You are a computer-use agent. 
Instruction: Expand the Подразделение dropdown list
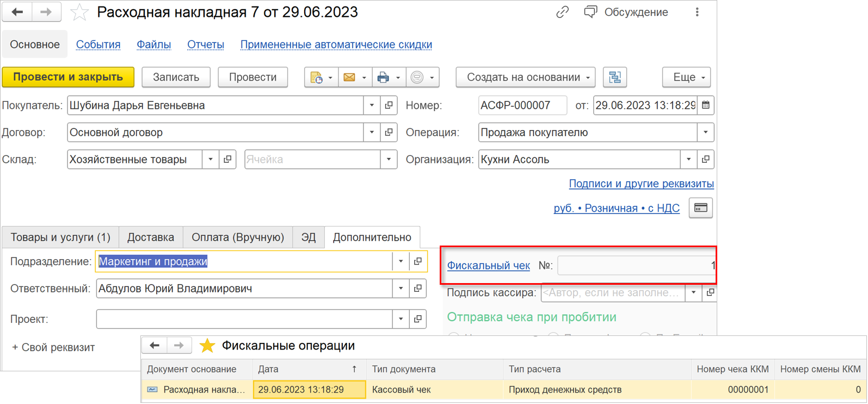click(x=401, y=261)
